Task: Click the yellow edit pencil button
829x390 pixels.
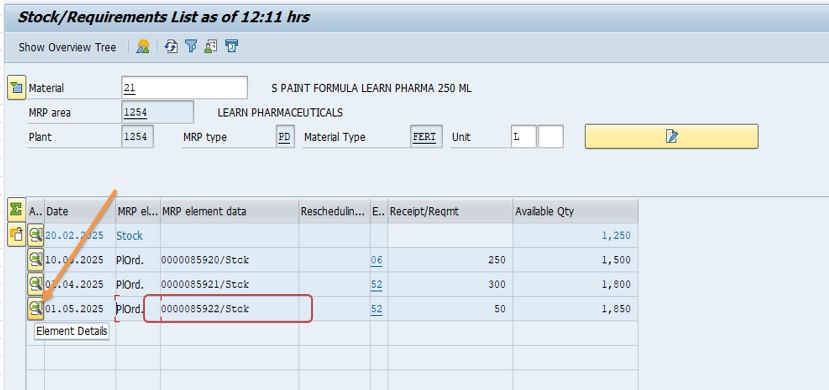Action: click(671, 136)
